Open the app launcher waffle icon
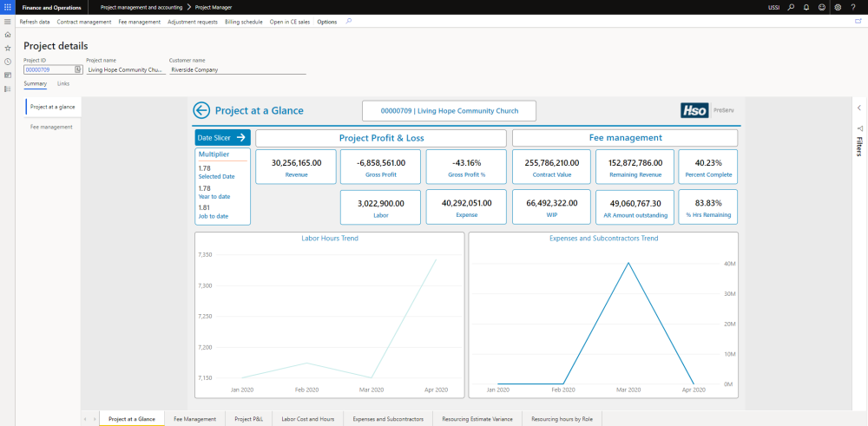Image resolution: width=868 pixels, height=426 pixels. click(x=8, y=7)
